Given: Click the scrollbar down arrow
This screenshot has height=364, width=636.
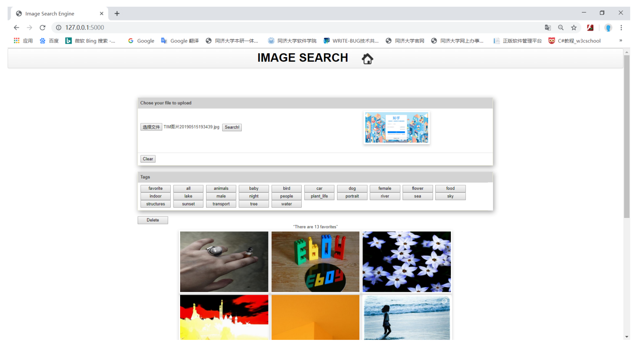Looking at the screenshot, I should tap(626, 336).
